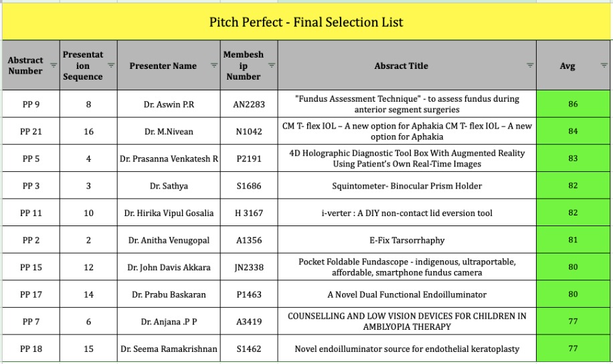
Task: Click the Avg column filter icon
Action: point(604,66)
